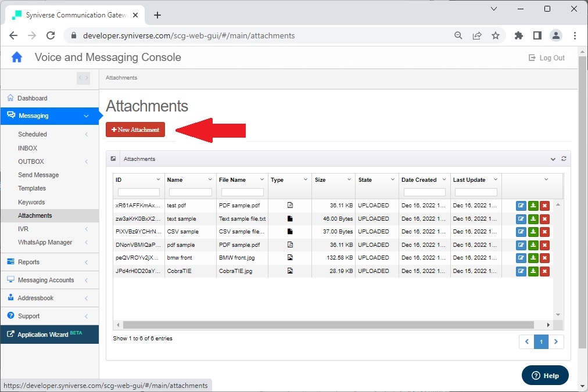This screenshot has height=392, width=588.
Task: Open Chrome's zoom magnifier control
Action: click(458, 35)
